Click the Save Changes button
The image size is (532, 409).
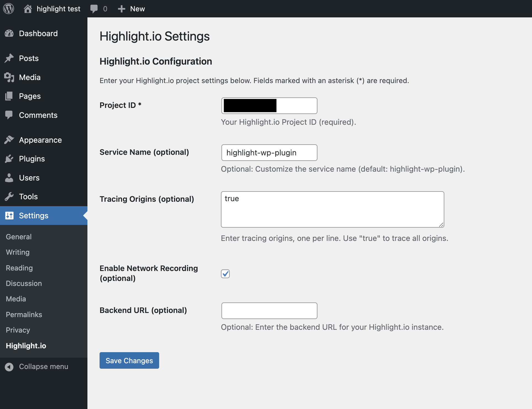tap(129, 360)
